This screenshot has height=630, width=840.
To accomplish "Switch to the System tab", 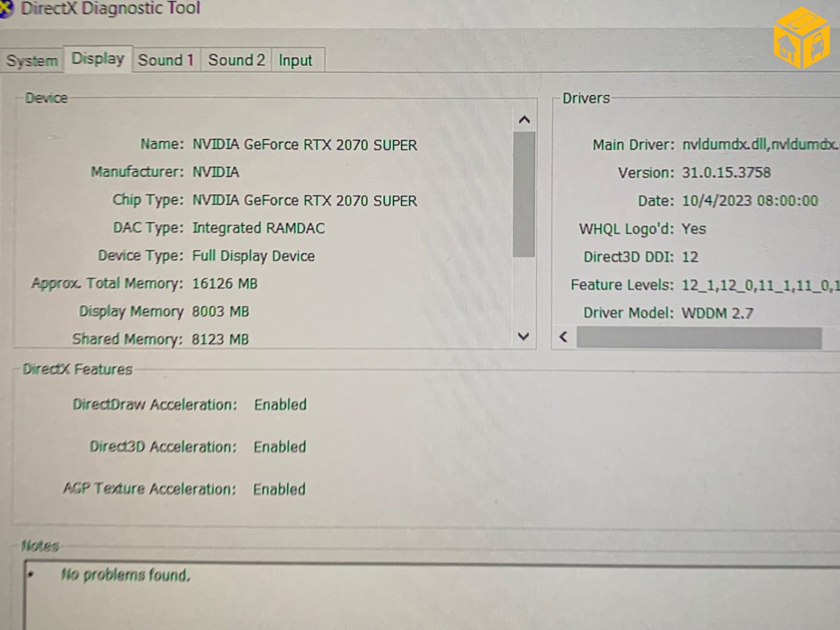I will point(32,60).
